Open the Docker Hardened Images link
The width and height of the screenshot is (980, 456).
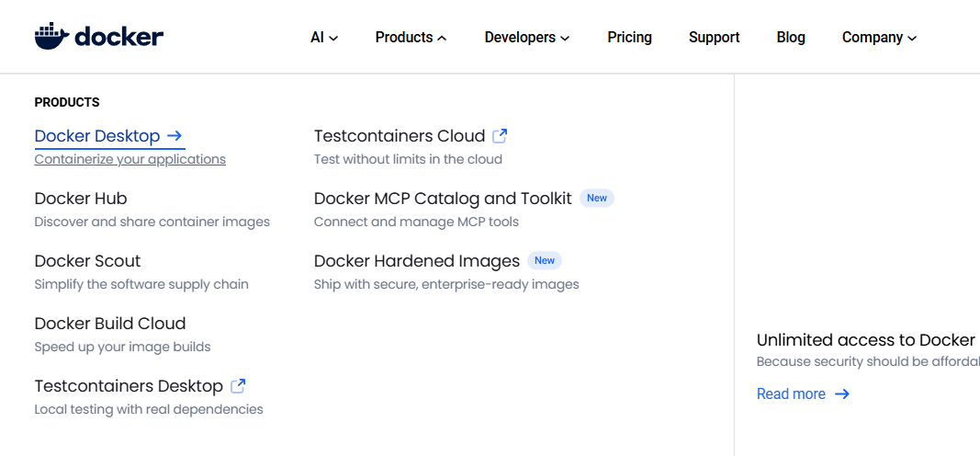pyautogui.click(x=417, y=261)
